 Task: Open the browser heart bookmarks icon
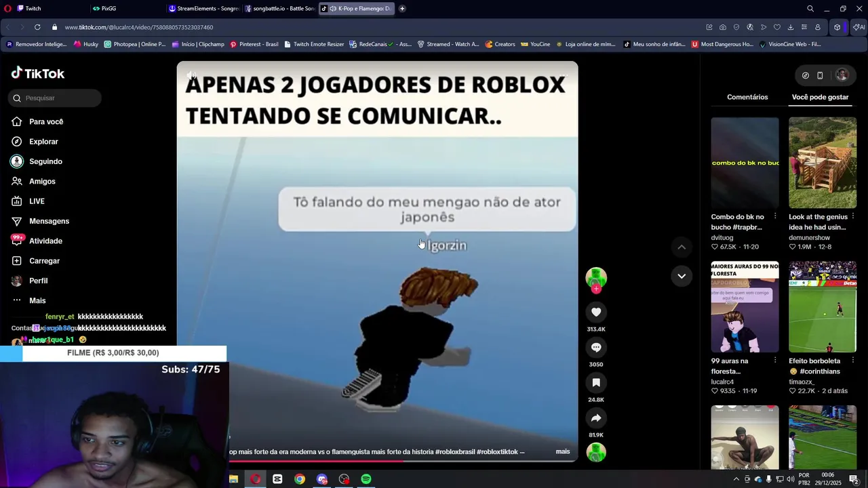tap(777, 27)
